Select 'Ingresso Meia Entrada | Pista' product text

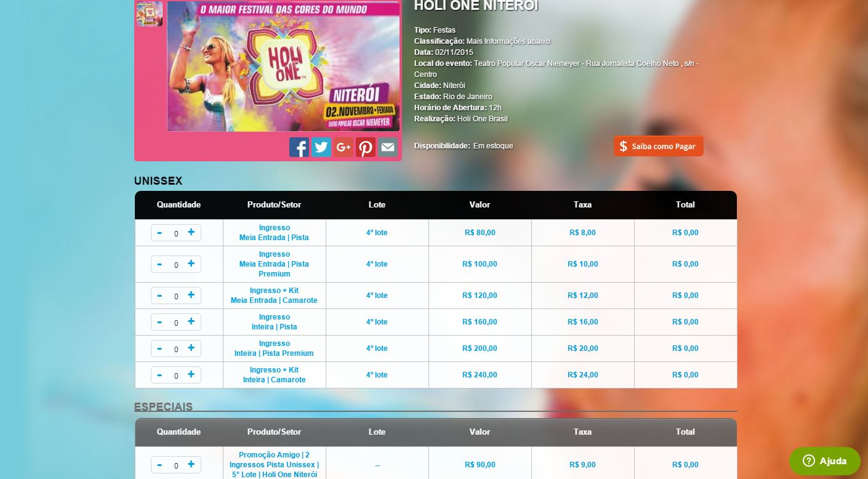pyautogui.click(x=274, y=233)
